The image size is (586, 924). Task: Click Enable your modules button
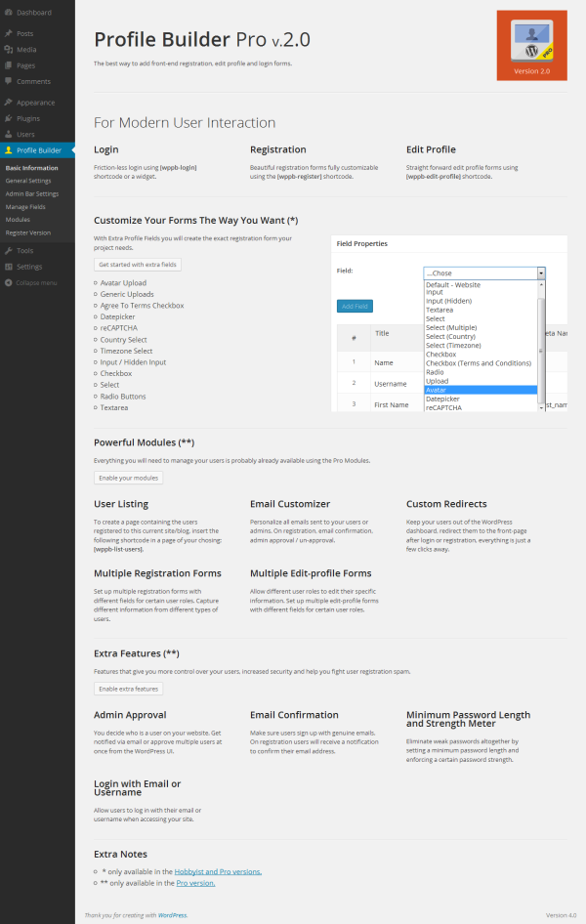[x=128, y=478]
